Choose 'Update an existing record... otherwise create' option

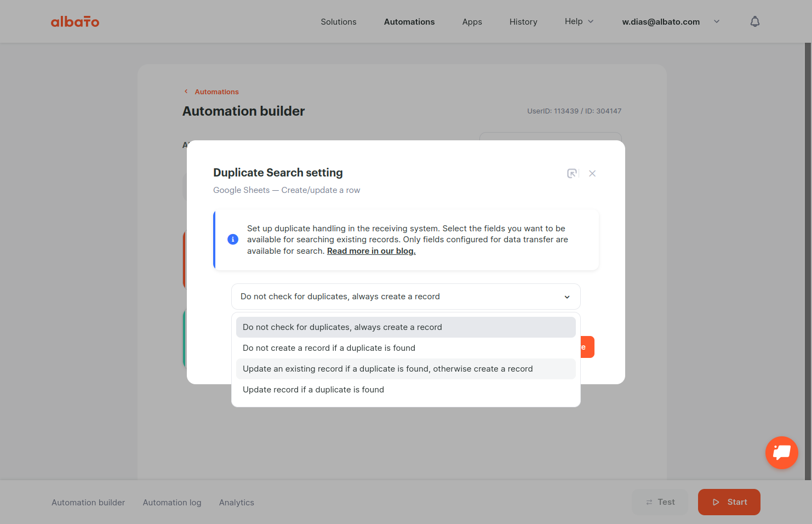406,369
